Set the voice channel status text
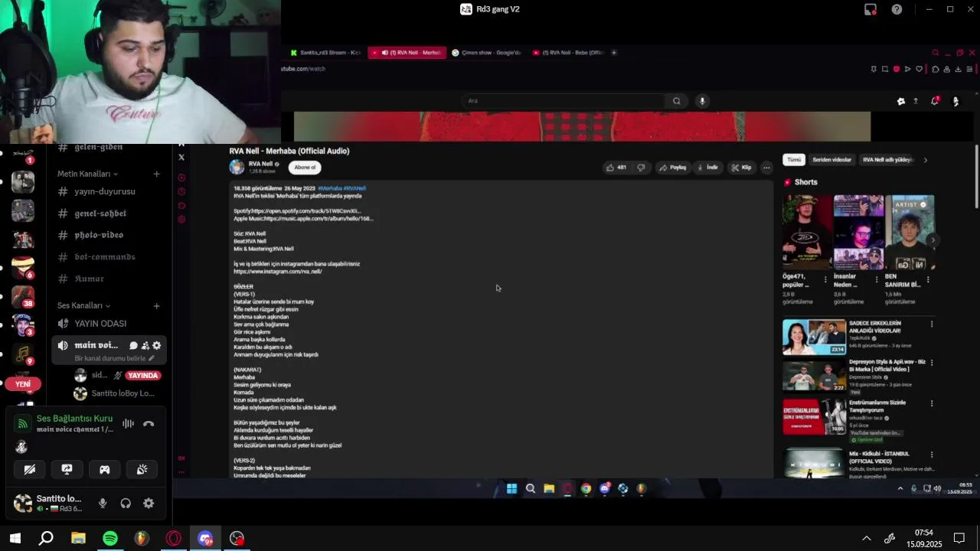 coord(114,358)
